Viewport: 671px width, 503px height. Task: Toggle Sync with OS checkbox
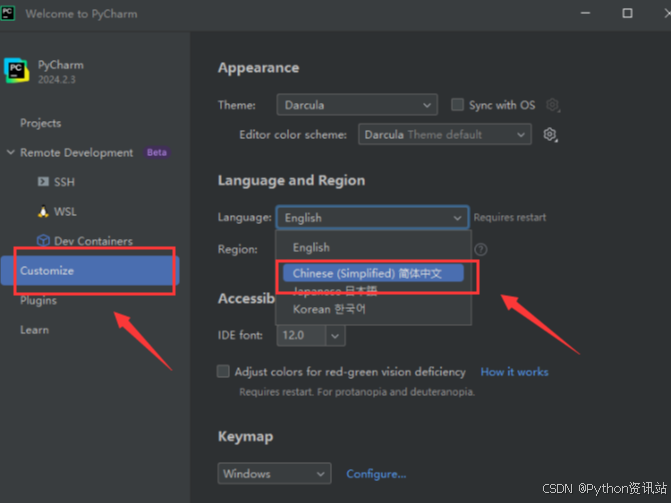click(457, 105)
